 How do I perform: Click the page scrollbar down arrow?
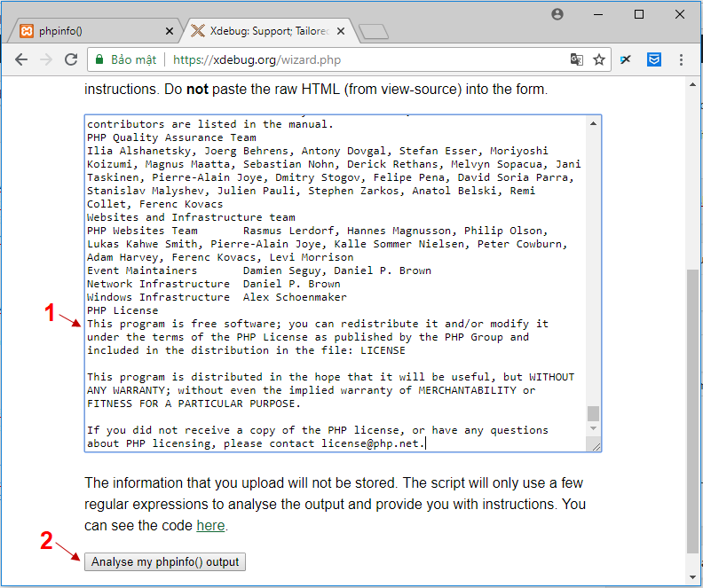pos(692,577)
